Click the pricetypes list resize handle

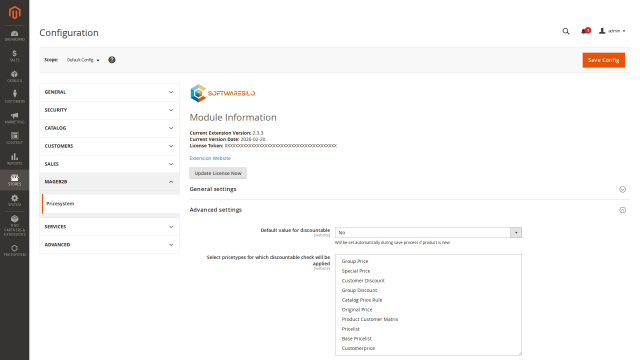tap(520, 353)
